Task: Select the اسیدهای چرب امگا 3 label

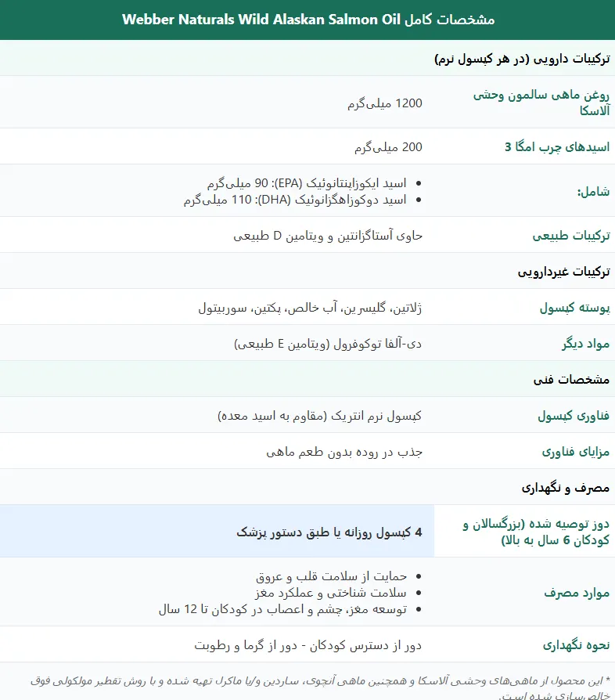Action: (x=557, y=147)
